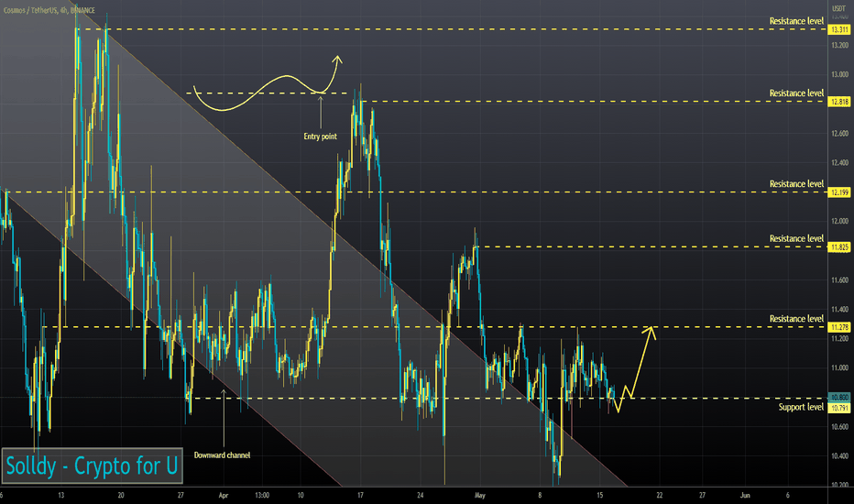This screenshot has height=504, width=854.
Task: Select the 12.818 resistance price tag
Action: point(838,102)
